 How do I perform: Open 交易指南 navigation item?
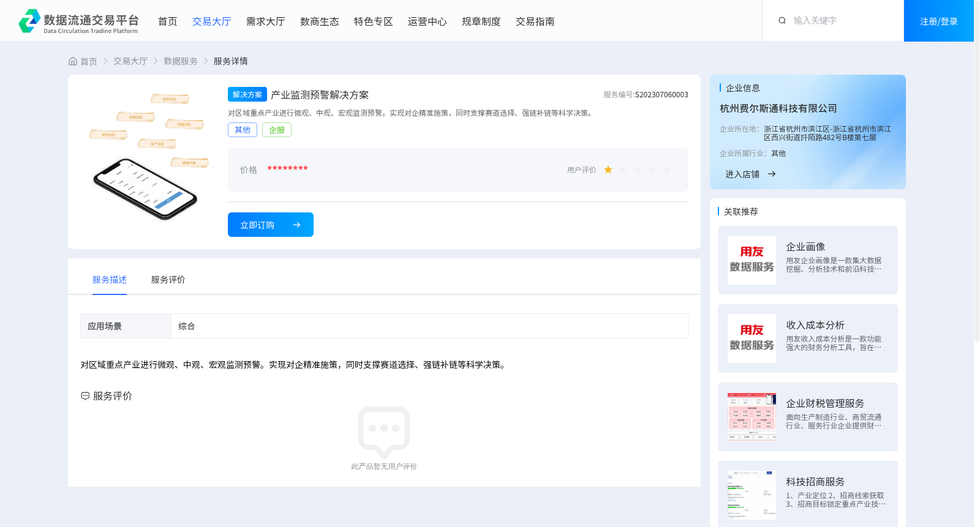[535, 21]
